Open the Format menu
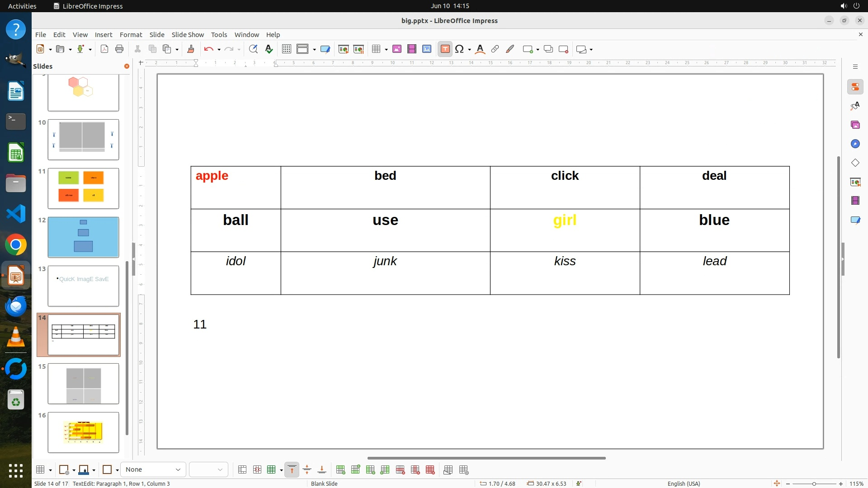The image size is (868, 488). [131, 34]
